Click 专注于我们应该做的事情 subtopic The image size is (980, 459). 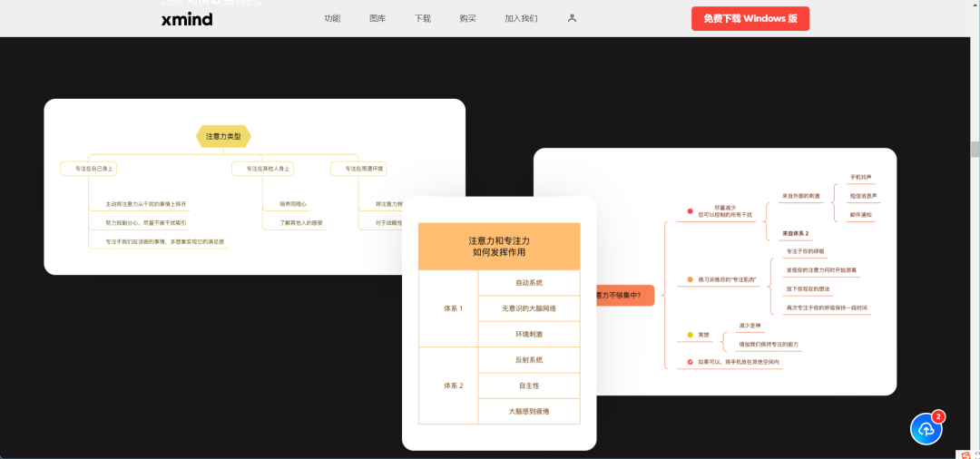[165, 241]
